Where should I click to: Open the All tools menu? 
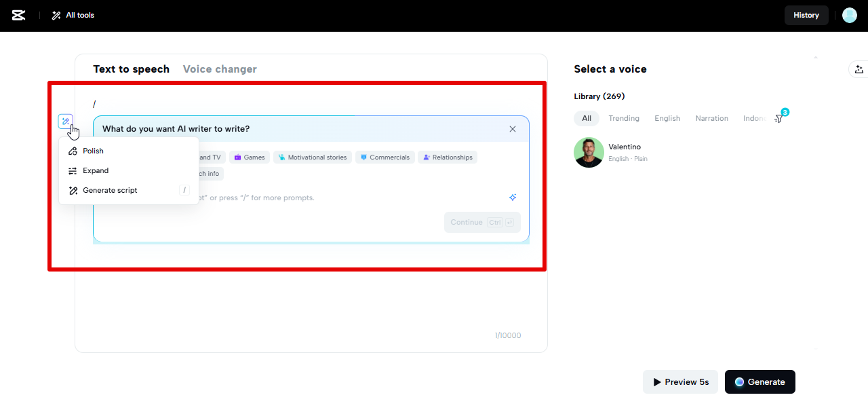coord(73,15)
